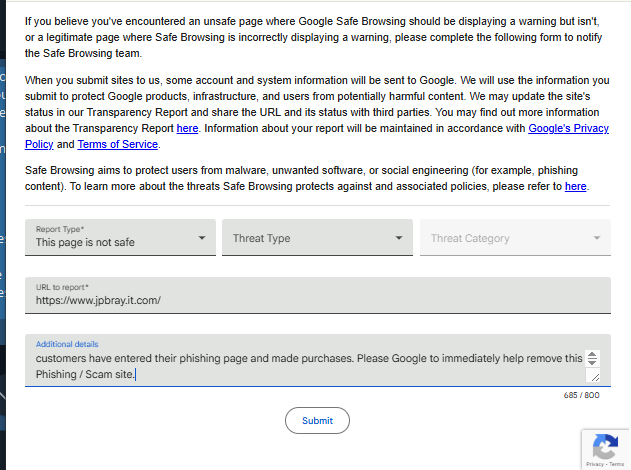Submit the Safe Browsing report
This screenshot has height=470, width=631.
coord(317,420)
